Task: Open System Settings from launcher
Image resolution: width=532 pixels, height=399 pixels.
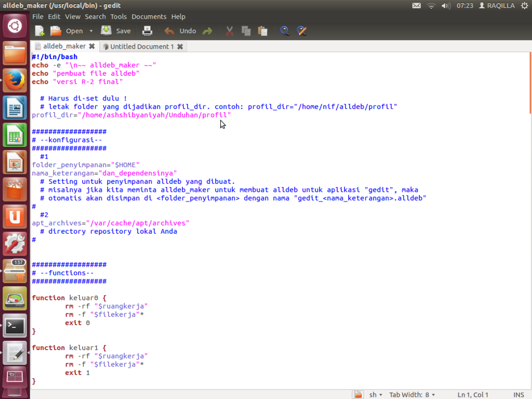Action: point(15,244)
